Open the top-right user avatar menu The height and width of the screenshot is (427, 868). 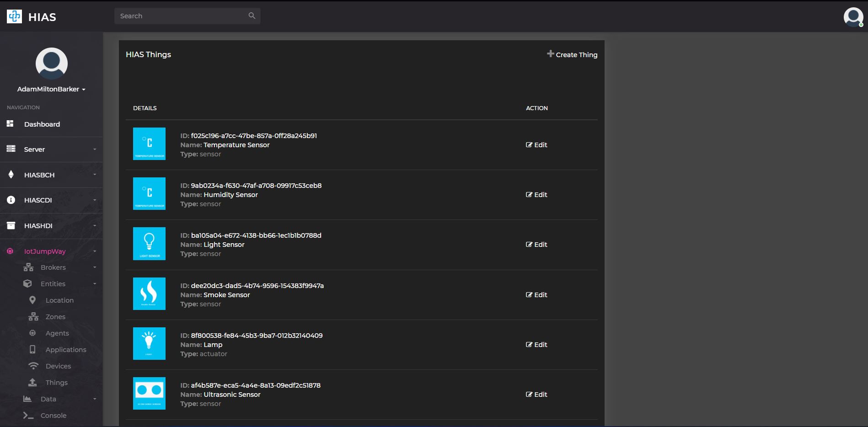click(853, 17)
